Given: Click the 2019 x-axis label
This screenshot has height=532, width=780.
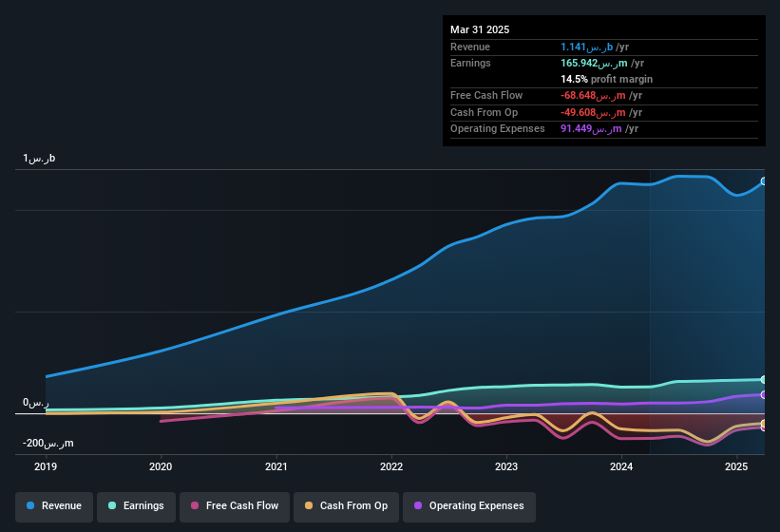Looking at the screenshot, I should (x=46, y=466).
